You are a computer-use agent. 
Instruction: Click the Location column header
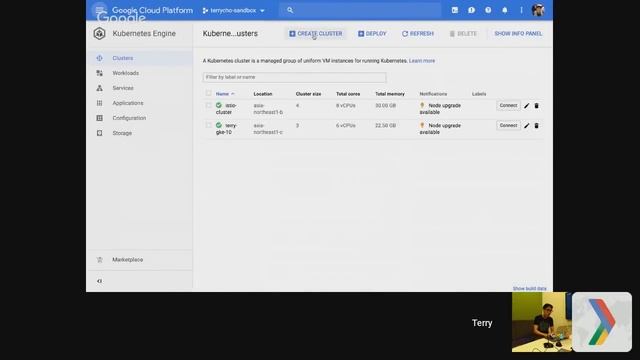pyautogui.click(x=262, y=94)
